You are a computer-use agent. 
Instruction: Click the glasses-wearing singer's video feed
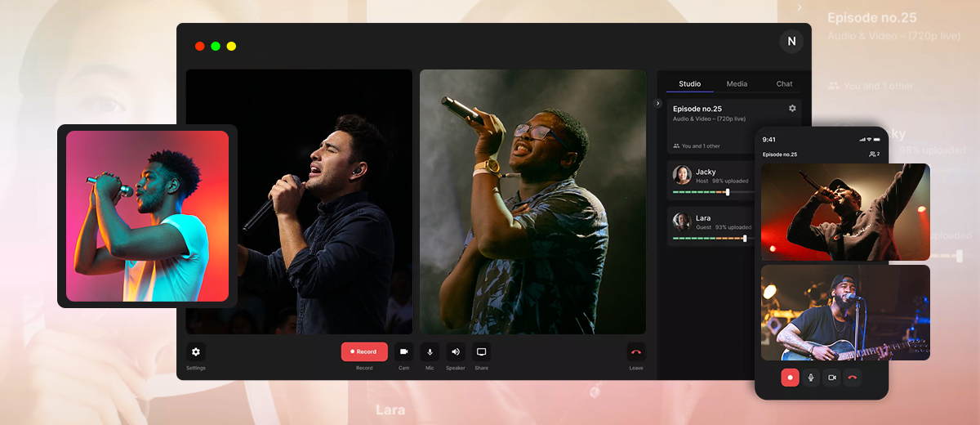click(x=532, y=202)
